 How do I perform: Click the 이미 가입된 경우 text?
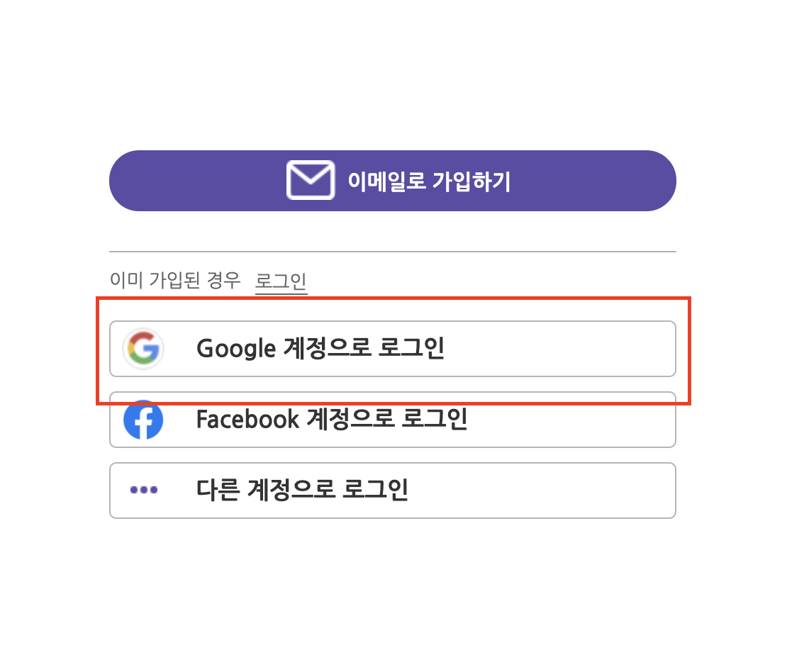(x=175, y=280)
